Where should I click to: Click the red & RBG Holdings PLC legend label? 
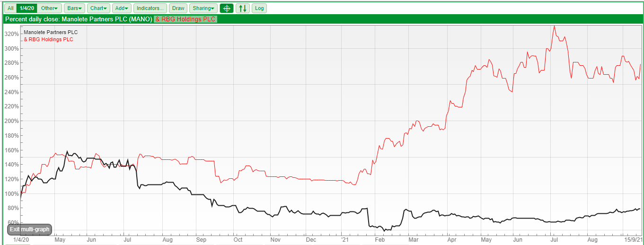48,39
